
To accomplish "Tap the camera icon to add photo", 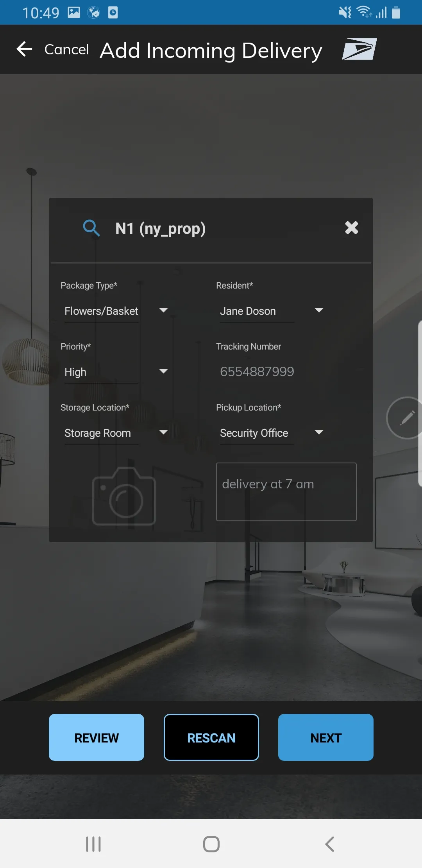I will (x=124, y=496).
